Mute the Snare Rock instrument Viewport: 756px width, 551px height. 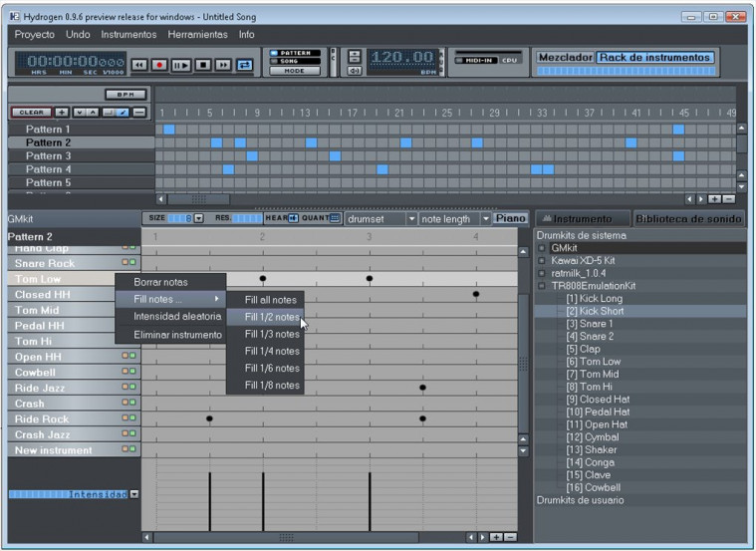pyautogui.click(x=126, y=262)
